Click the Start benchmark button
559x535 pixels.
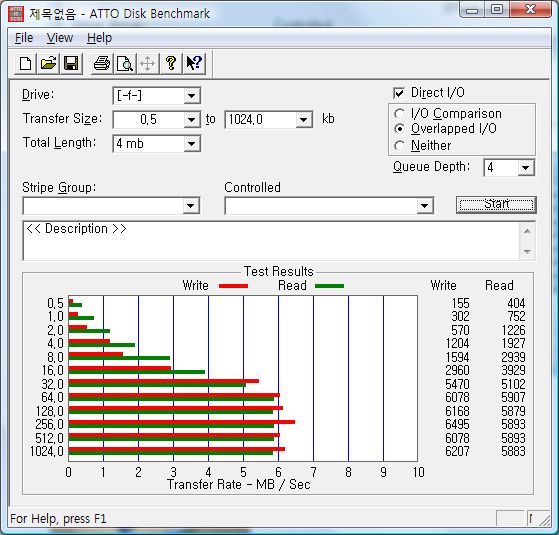tap(496, 205)
